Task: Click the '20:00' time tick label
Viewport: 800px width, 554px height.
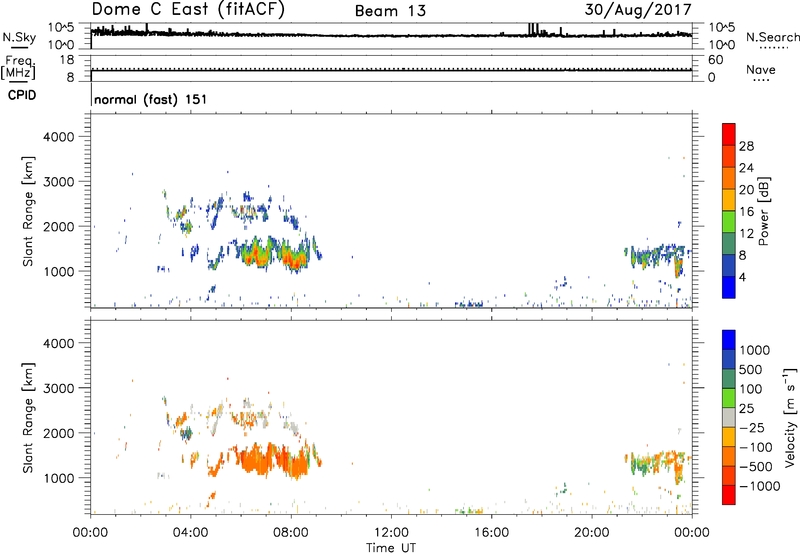Action: (x=592, y=533)
